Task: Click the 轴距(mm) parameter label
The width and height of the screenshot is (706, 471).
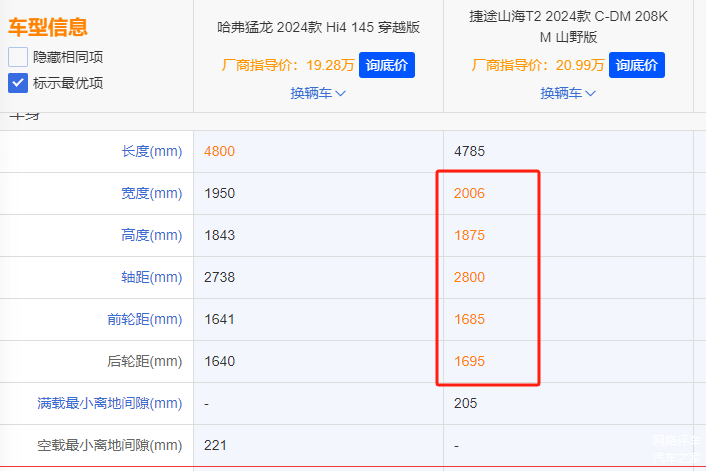Action: click(x=151, y=277)
